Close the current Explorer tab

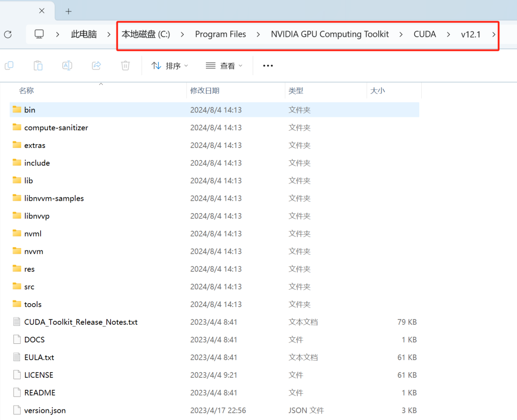[x=42, y=11]
